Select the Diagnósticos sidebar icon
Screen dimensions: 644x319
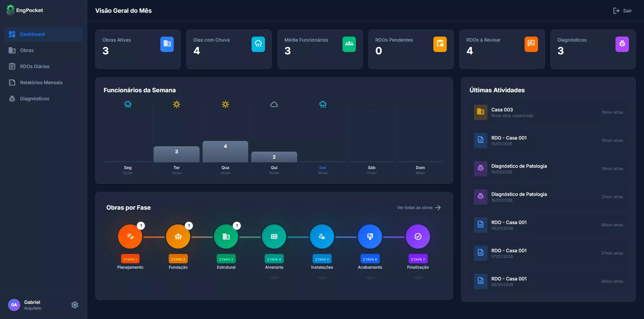12,98
